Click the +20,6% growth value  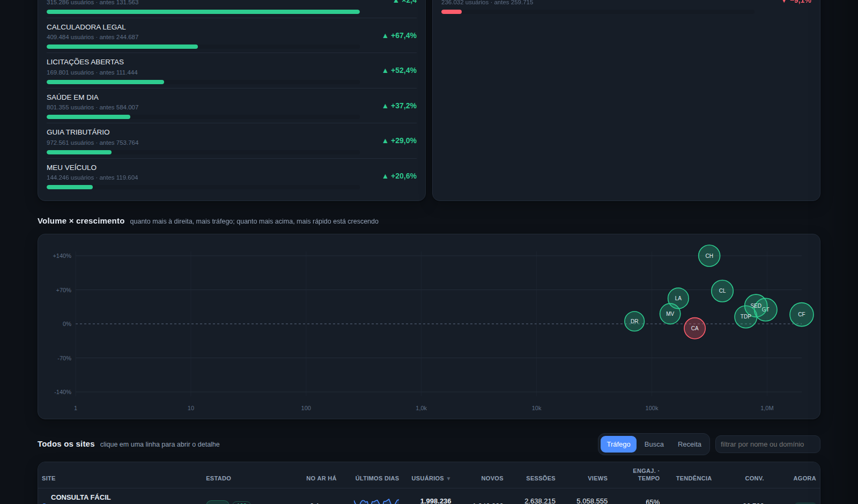400,176
